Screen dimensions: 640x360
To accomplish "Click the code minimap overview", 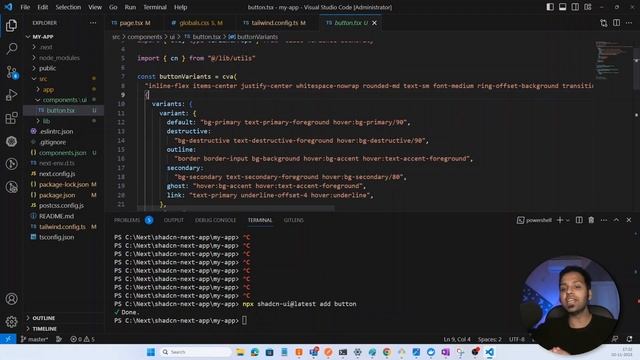I will pos(614,60).
